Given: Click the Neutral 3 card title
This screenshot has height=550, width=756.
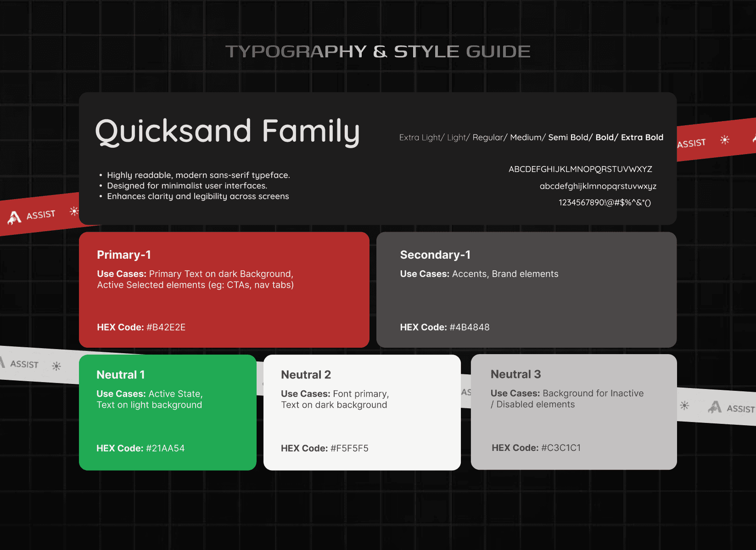Looking at the screenshot, I should tap(515, 374).
